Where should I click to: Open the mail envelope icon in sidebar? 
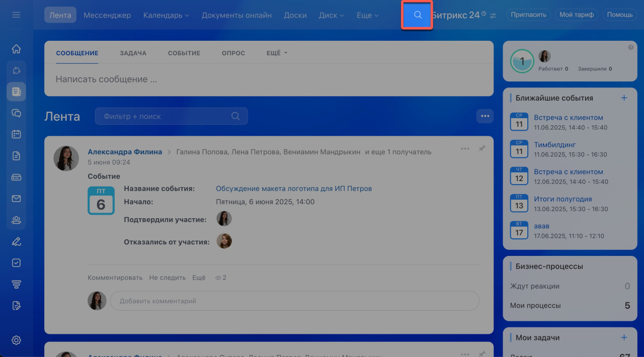click(16, 199)
